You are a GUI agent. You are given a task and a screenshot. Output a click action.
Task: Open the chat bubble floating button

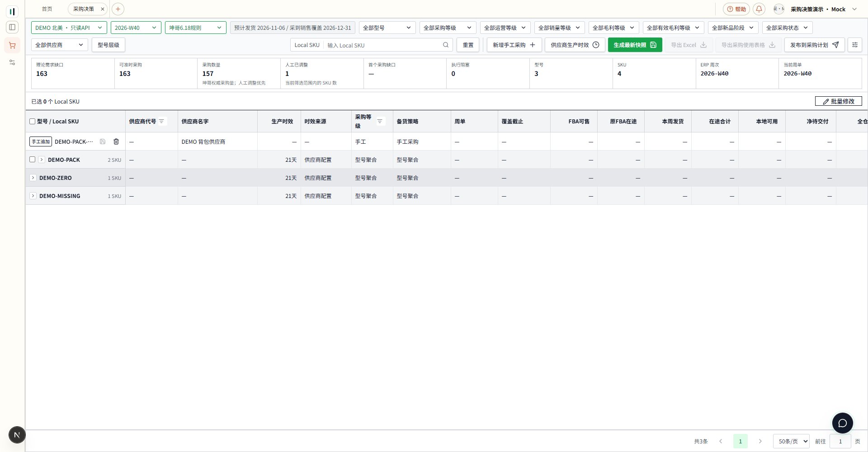(x=842, y=423)
